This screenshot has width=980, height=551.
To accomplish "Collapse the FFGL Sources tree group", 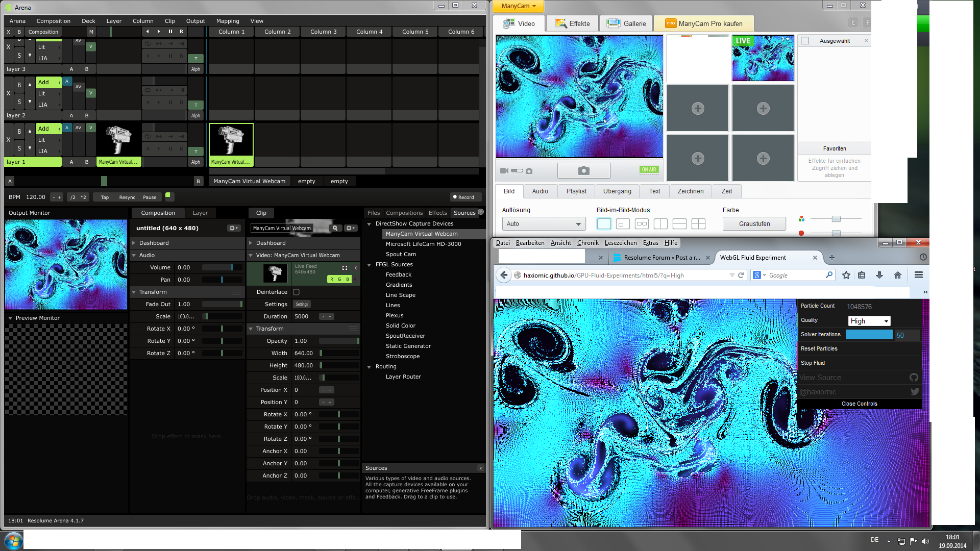I will [369, 265].
